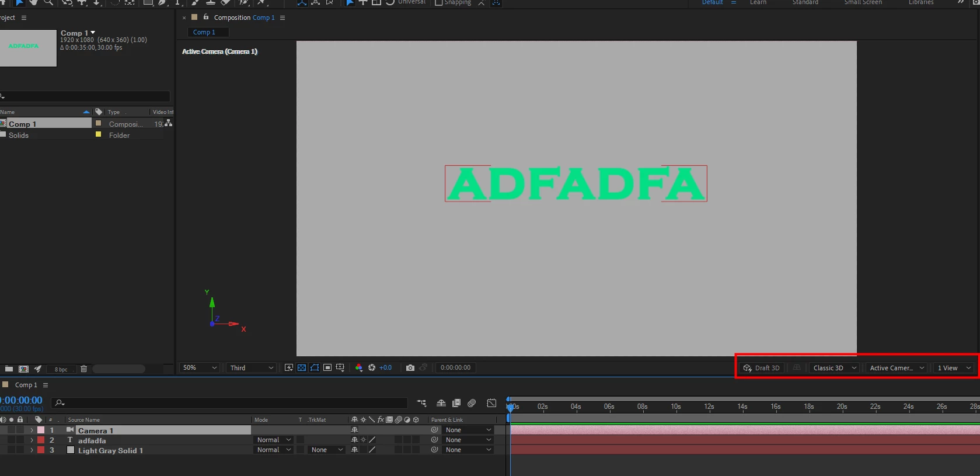Open Show Channel color management icon
This screenshot has height=476, width=980.
[x=359, y=367]
